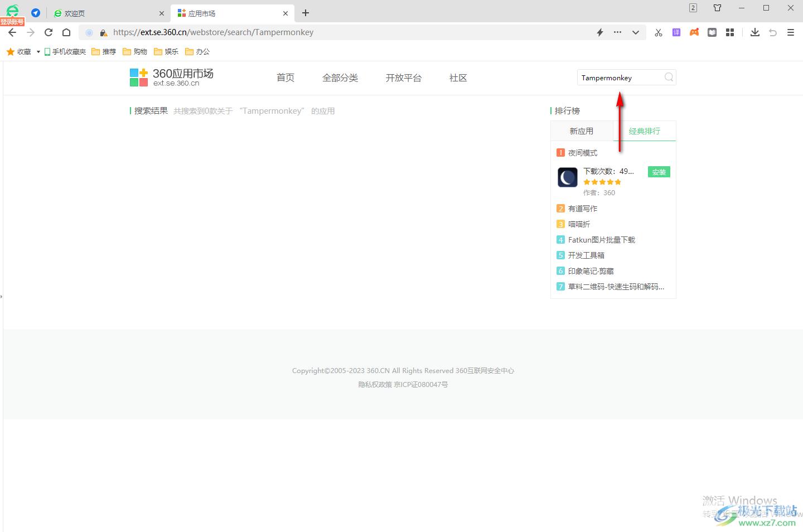Viewport: 803px width, 532px height.
Task: Open 有道写作 ranking entry
Action: pos(583,209)
